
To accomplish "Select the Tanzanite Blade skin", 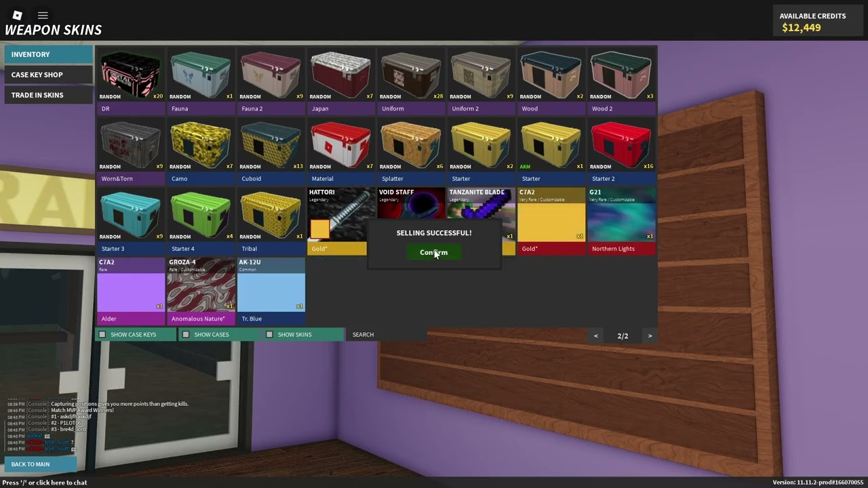I will 481,203.
